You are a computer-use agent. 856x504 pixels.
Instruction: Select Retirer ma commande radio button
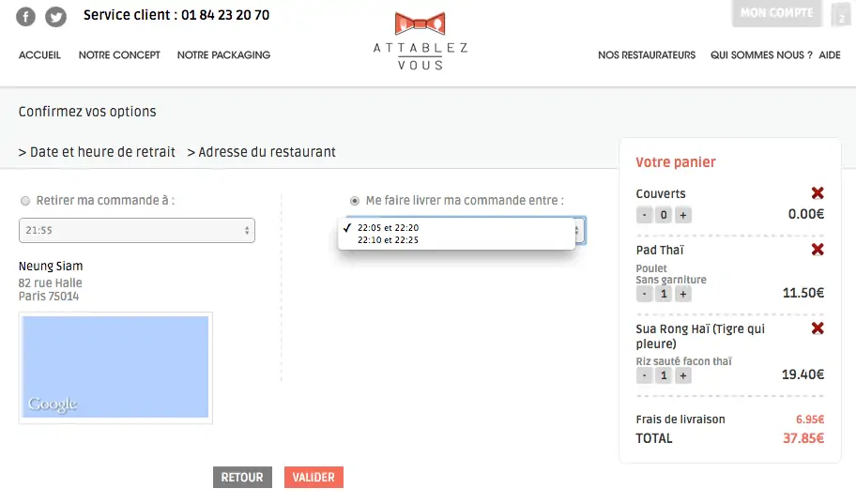pos(25,201)
